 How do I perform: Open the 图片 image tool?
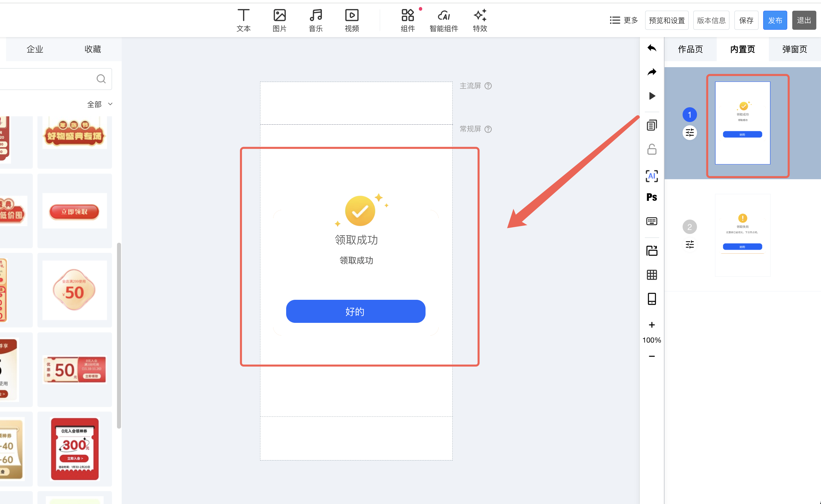pyautogui.click(x=279, y=20)
